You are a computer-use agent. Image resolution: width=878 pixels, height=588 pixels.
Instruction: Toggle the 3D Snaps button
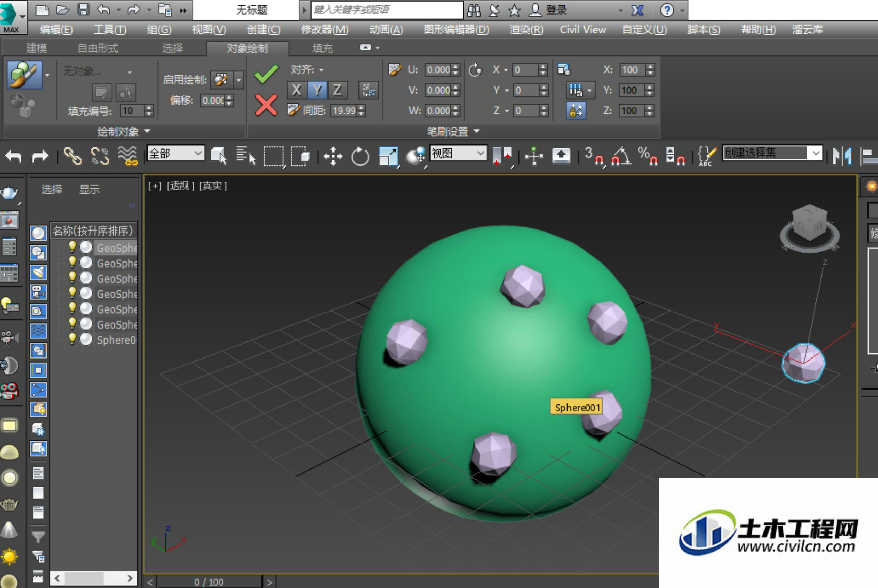594,156
